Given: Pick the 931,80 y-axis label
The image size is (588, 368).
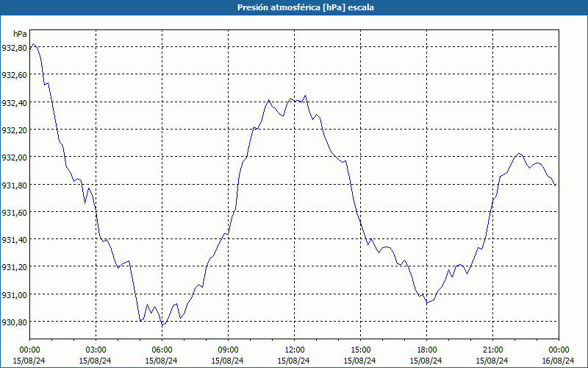Looking at the screenshot, I should click(x=14, y=185).
